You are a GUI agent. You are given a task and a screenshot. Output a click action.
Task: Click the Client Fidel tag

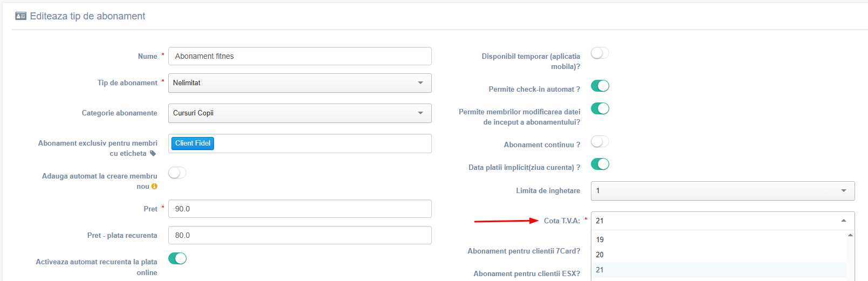[x=192, y=143]
